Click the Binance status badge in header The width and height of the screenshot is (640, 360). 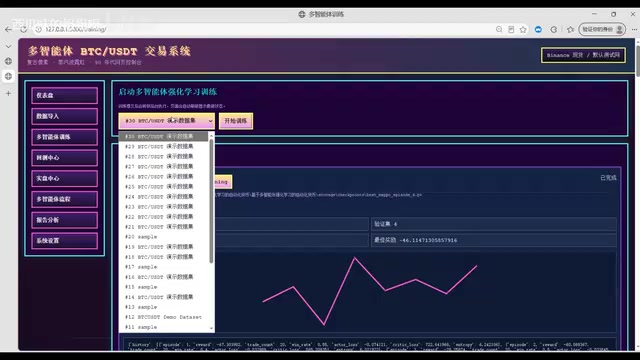pos(583,55)
